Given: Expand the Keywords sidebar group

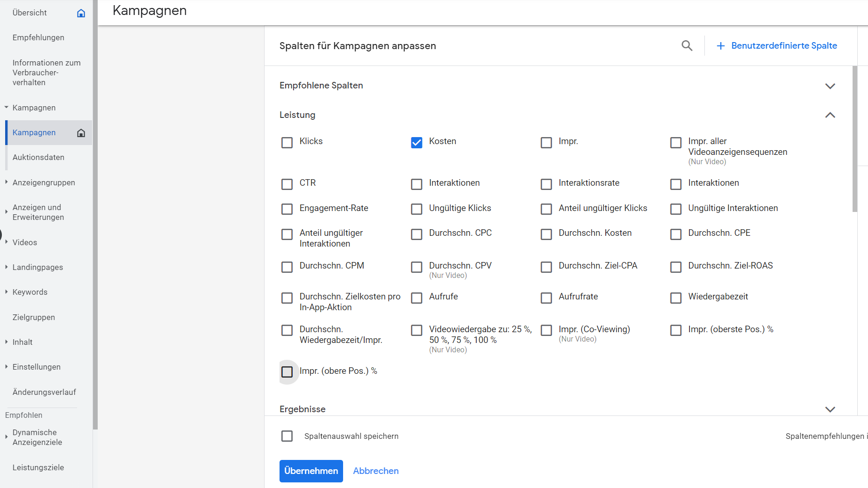Looking at the screenshot, I should tap(7, 292).
